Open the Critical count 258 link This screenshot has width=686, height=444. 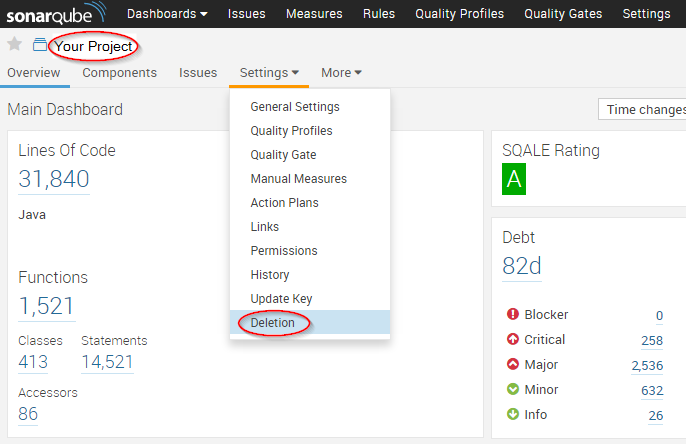pos(652,340)
